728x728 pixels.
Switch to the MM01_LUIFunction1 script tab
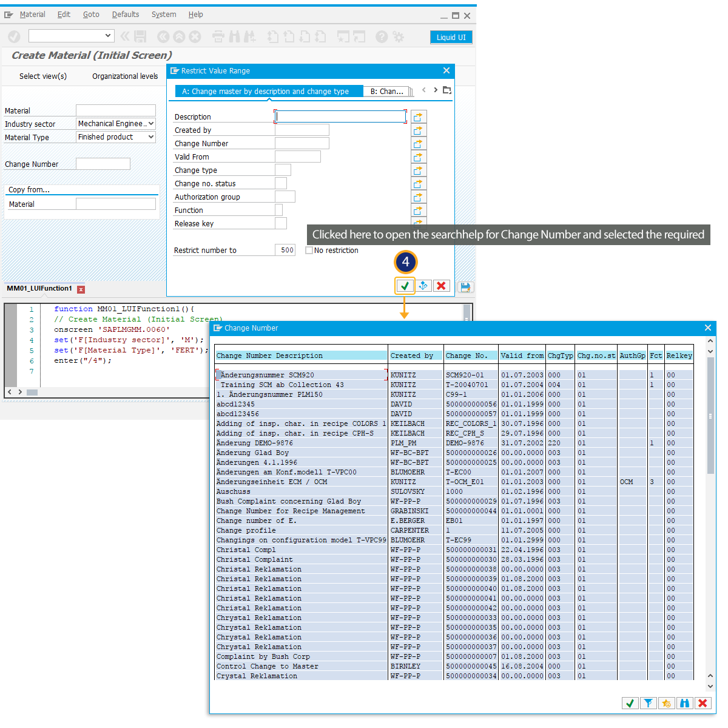click(x=39, y=289)
